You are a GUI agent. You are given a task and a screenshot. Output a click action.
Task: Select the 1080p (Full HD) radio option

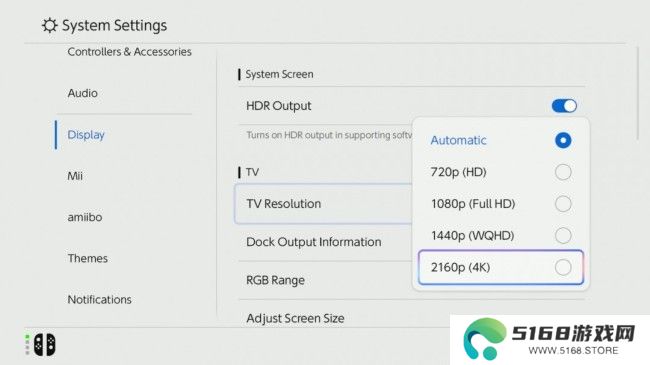(x=563, y=204)
